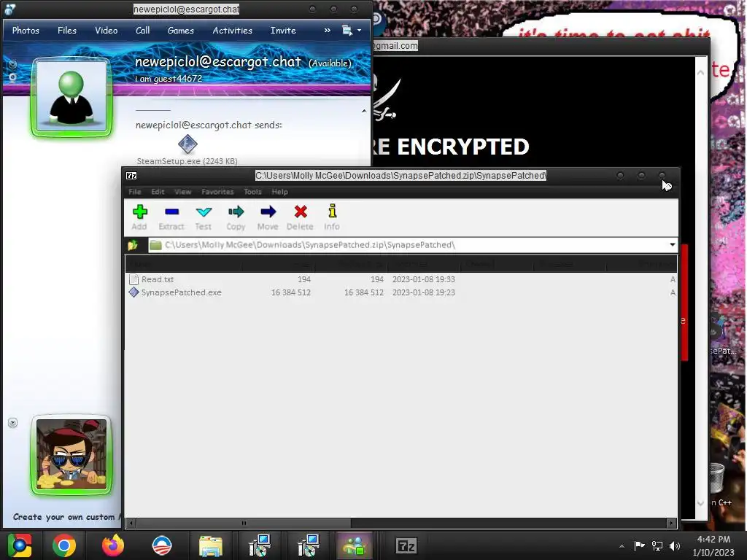747x560 pixels.
Task: Click the newepiclol@escargot.chat contact name
Action: pos(218,62)
